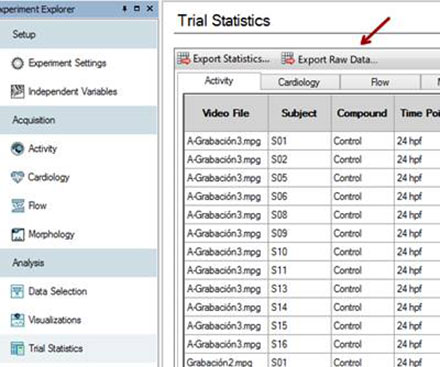
Task: Click A-Grabación3.mpg cell in S13 row
Action: pyautogui.click(x=226, y=289)
